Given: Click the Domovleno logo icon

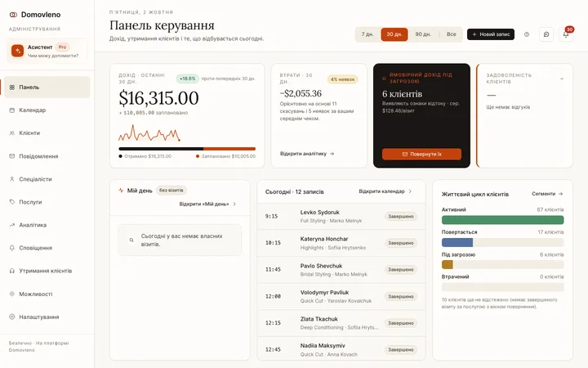Looking at the screenshot, I should [13, 15].
